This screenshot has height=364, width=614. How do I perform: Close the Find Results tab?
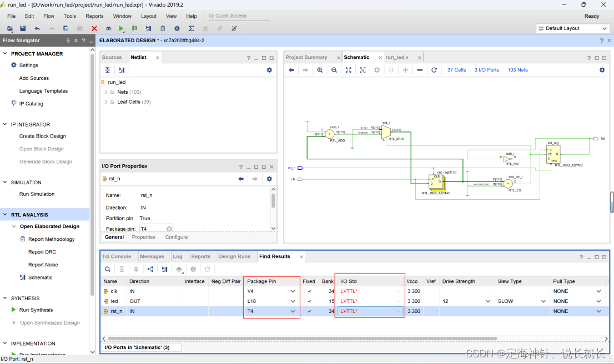(301, 257)
